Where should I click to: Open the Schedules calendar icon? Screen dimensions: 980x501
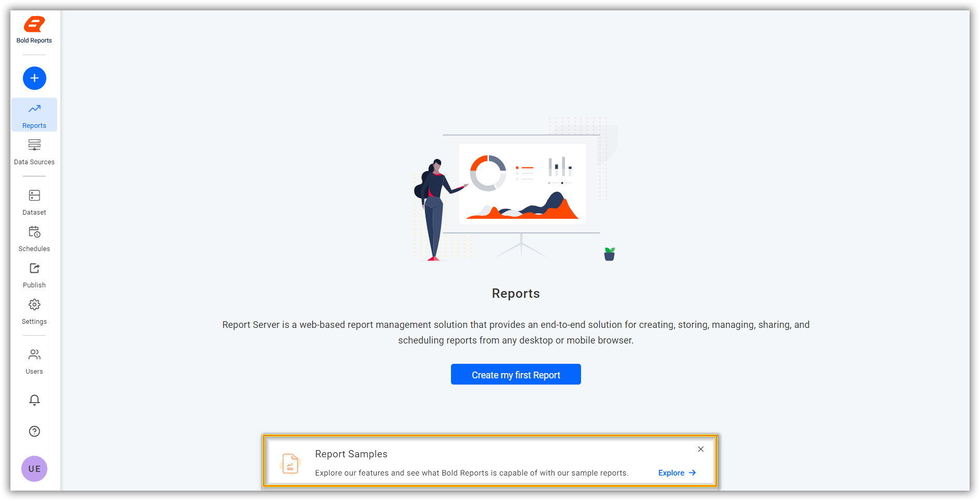coord(34,232)
